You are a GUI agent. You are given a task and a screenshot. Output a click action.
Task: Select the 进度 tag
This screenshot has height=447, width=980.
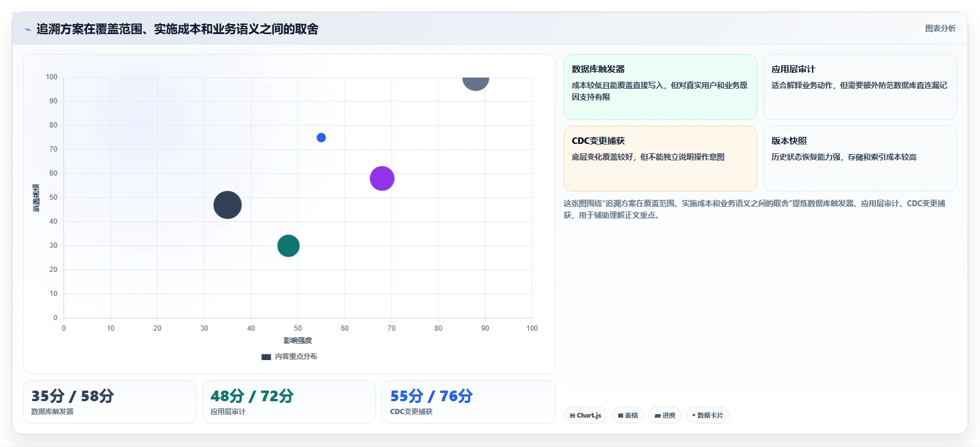tap(665, 415)
